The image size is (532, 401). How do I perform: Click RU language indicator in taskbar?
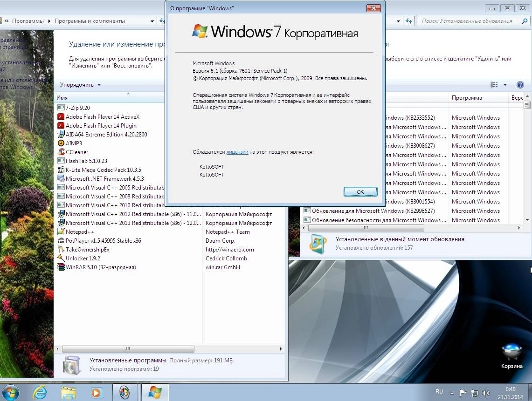click(439, 392)
